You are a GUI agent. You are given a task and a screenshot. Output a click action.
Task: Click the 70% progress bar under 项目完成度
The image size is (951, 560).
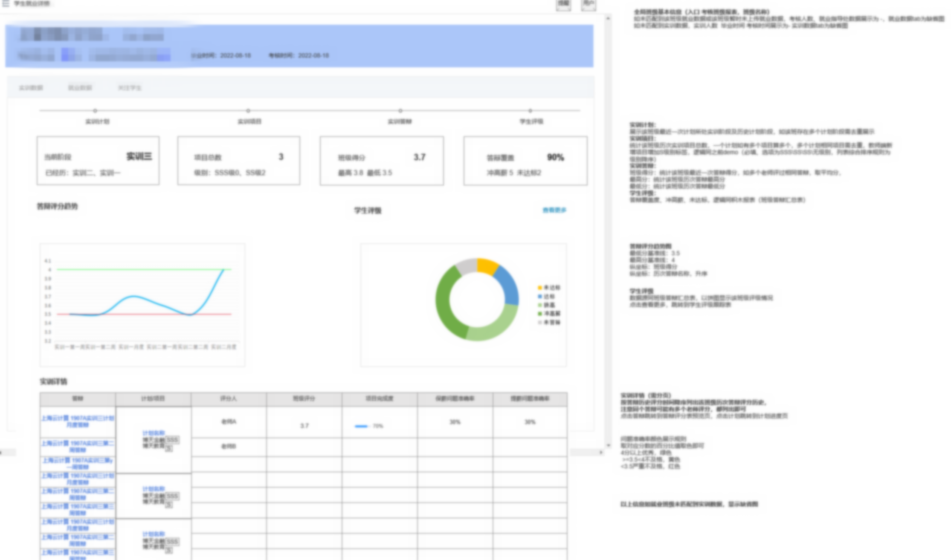(x=369, y=426)
